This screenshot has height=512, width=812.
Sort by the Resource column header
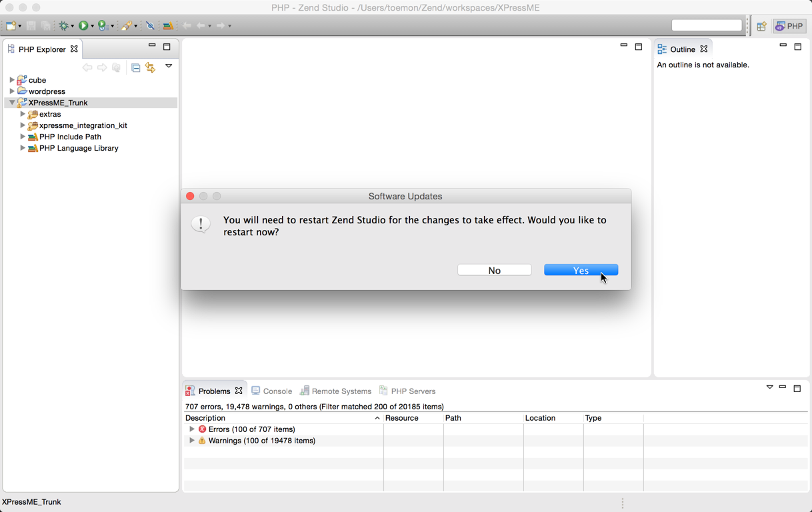tap(413, 418)
